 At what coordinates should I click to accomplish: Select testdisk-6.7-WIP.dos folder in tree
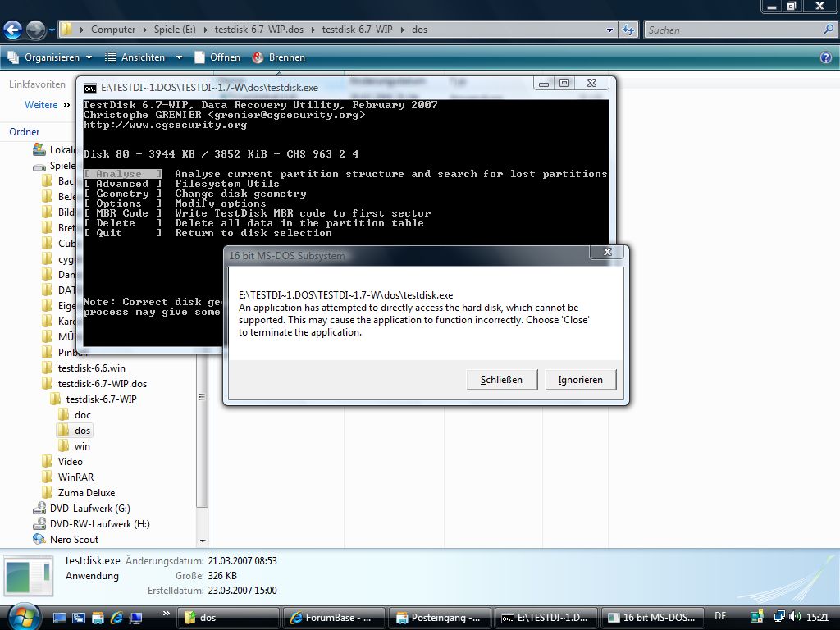(103, 384)
